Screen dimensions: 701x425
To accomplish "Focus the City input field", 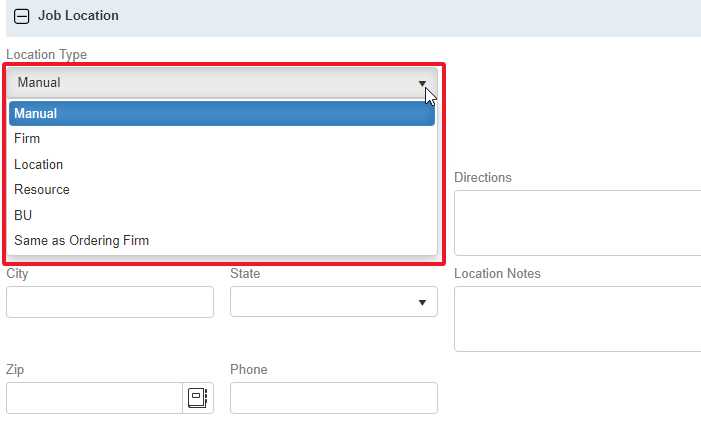I will click(110, 302).
